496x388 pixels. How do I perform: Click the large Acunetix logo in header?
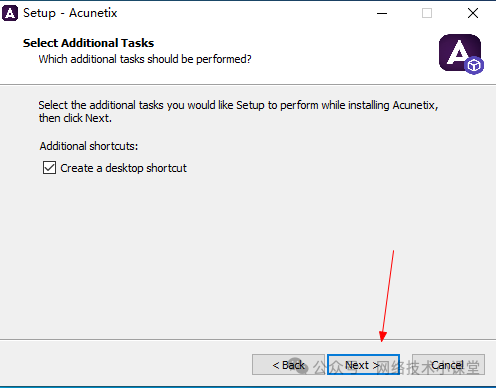pyautogui.click(x=460, y=53)
